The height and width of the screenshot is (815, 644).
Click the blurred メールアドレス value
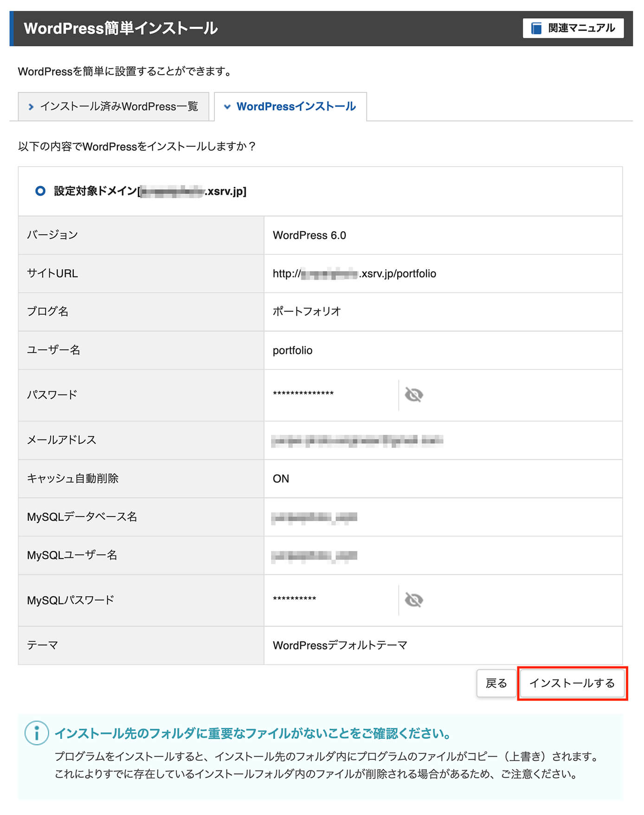coord(357,440)
